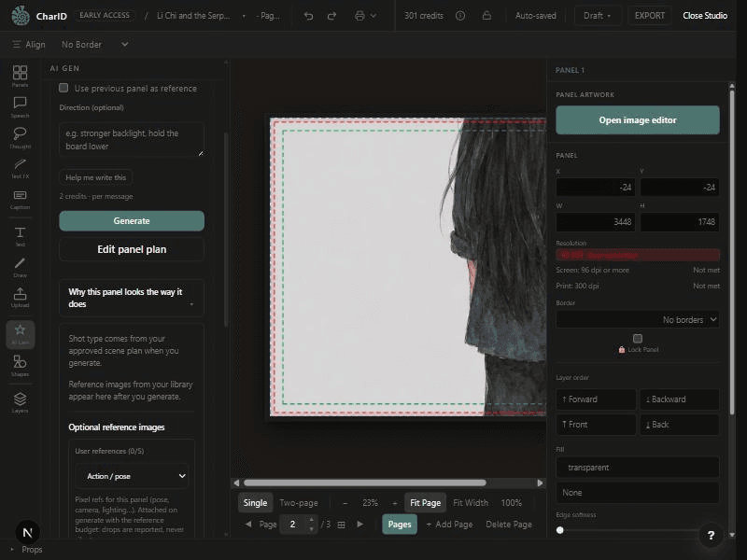Click the Generate button

(132, 221)
